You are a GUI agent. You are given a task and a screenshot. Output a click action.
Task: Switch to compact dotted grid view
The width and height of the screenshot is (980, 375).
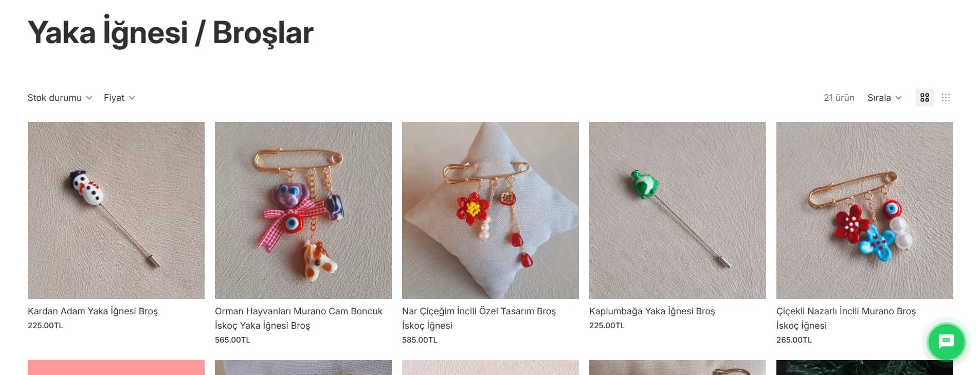pos(946,97)
